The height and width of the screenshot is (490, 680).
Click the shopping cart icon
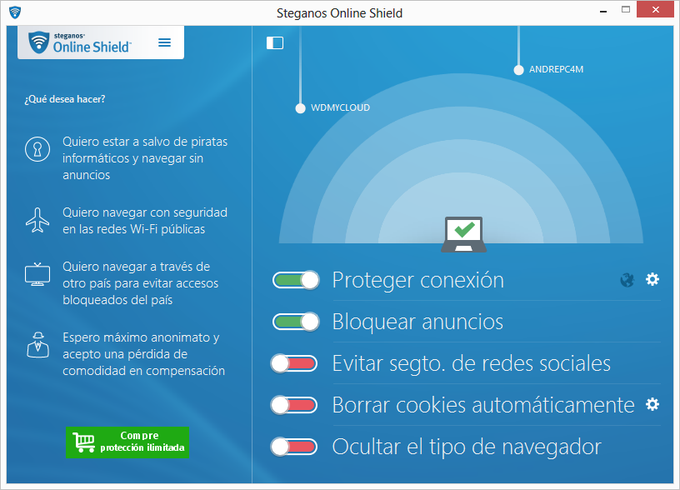(x=84, y=442)
